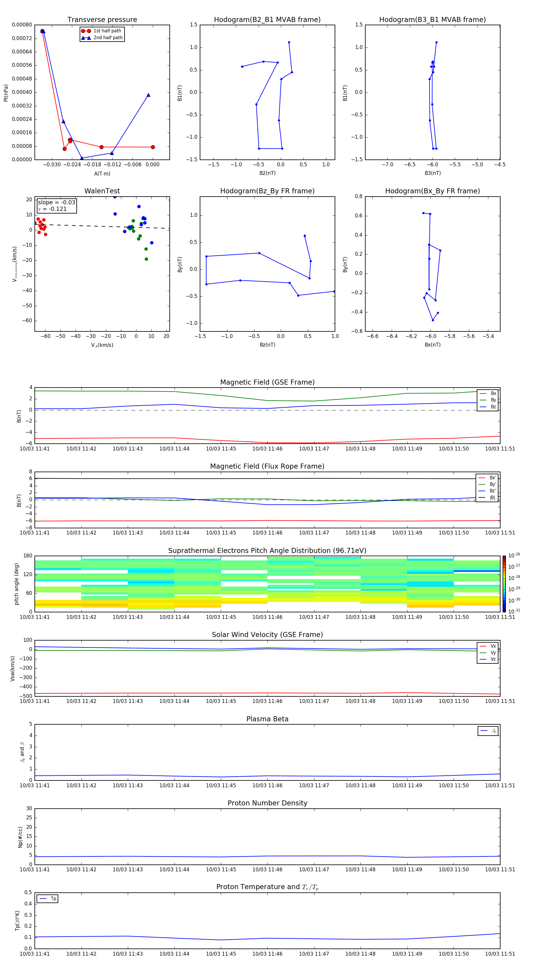This screenshot has width=535, height=980.
Task: Click the 'Np(#/cc)' y-axis label
Action: 20,837
